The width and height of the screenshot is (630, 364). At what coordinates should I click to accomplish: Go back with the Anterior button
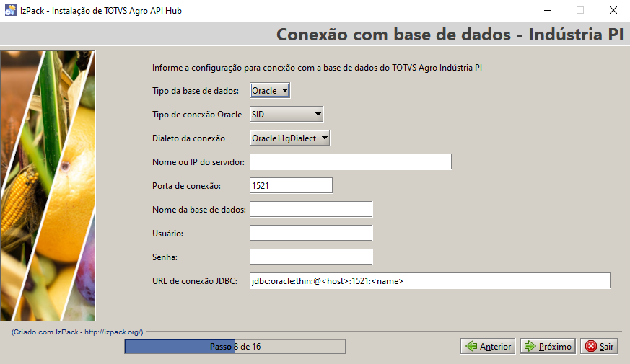[x=488, y=347]
